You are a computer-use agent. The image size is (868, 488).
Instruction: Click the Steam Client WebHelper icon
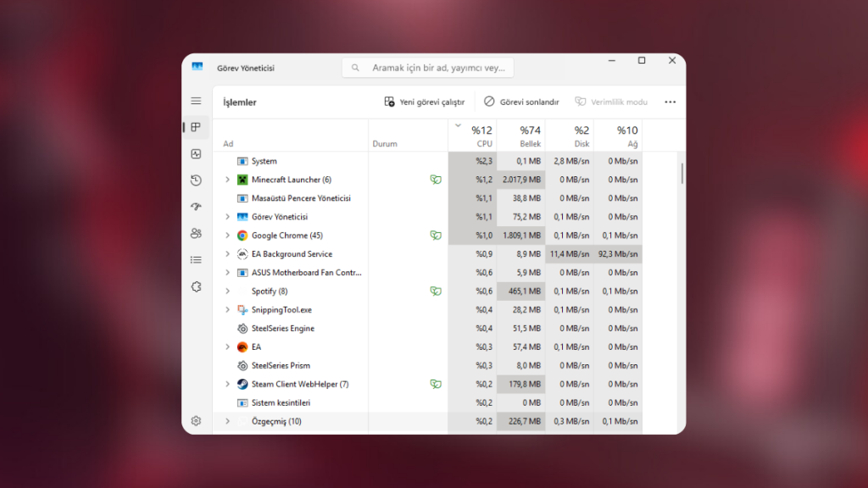(242, 384)
